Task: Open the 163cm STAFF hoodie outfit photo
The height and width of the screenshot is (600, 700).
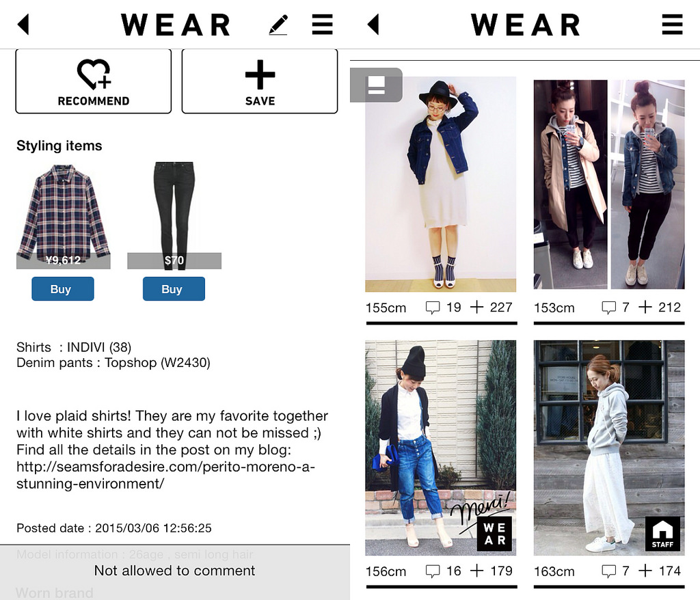Action: pos(609,448)
